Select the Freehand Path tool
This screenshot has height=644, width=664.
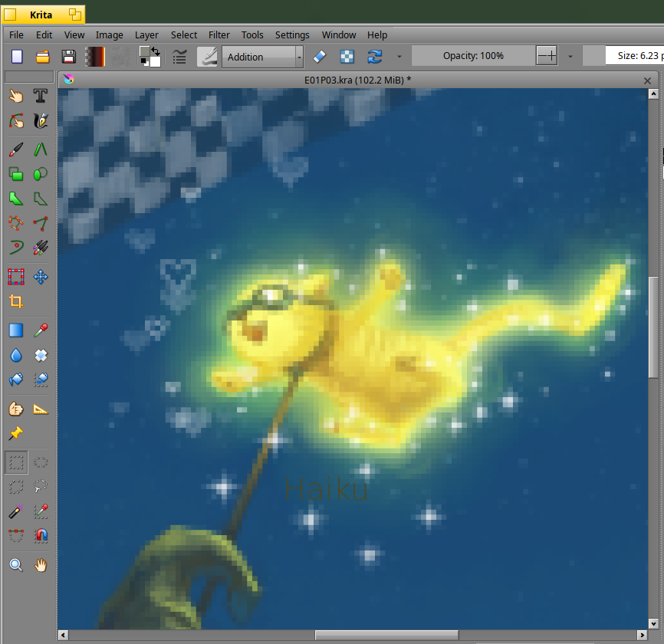click(x=41, y=223)
